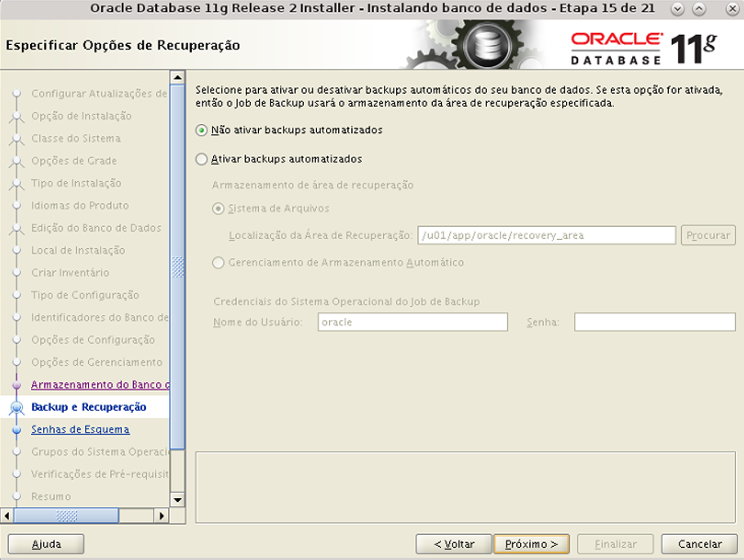Click the window roll-down arrow in title bar
The image size is (744, 560).
(x=678, y=8)
